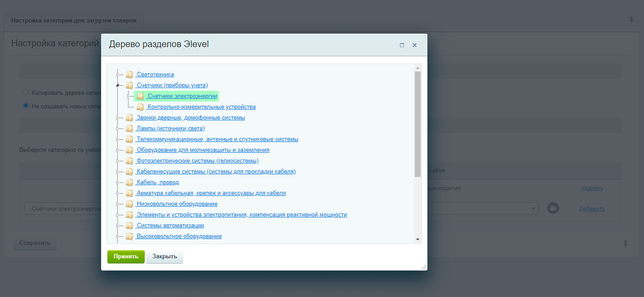Click the resize grip at the dialog corner
The height and width of the screenshot is (297, 644).
pyautogui.click(x=423, y=266)
